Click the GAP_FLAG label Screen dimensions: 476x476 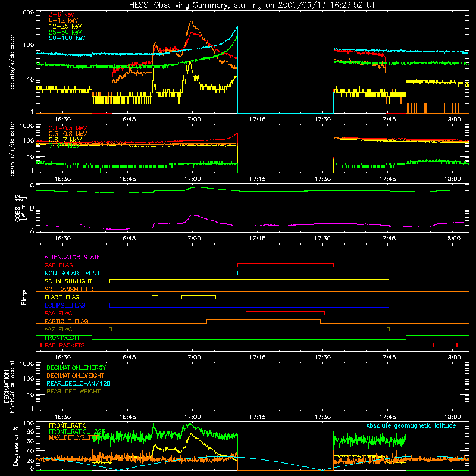pyautogui.click(x=59, y=265)
